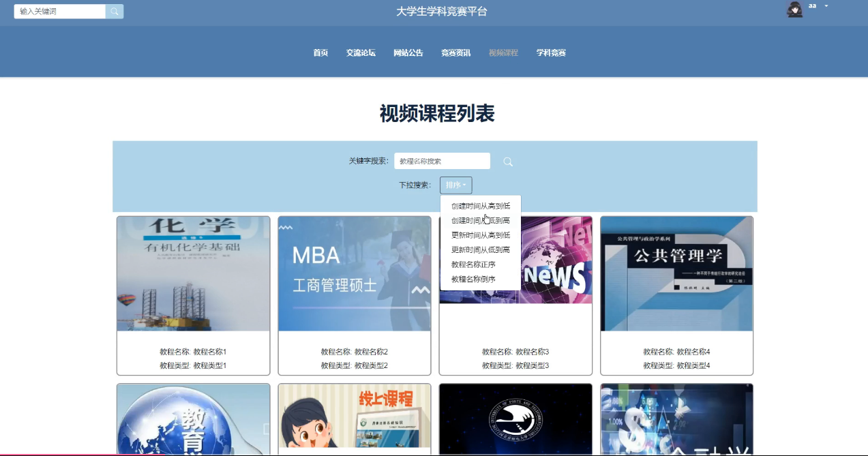Viewport: 868px width, 456px height.
Task: Click the 下拉搜索 label
Action: pyautogui.click(x=415, y=185)
